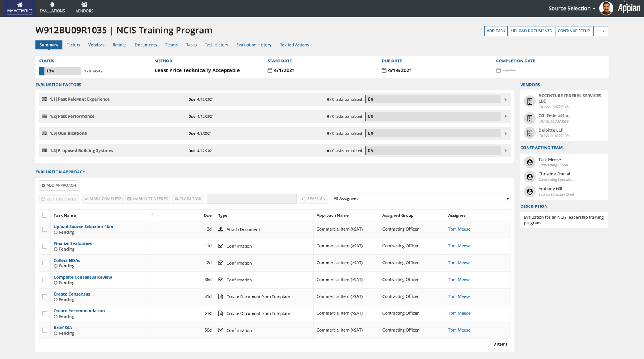Click Christine Chenal's avatar icon
The width and height of the screenshot is (644, 359).
(530, 177)
